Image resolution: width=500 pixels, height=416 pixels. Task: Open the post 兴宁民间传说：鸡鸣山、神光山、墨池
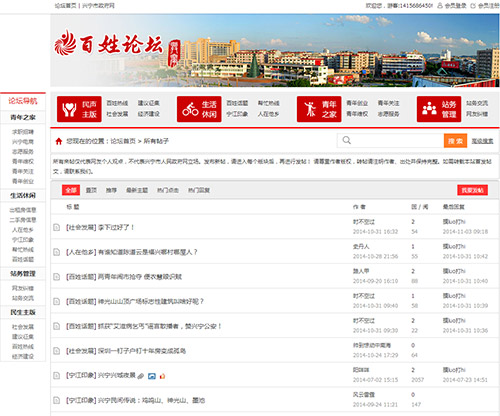point(151,400)
